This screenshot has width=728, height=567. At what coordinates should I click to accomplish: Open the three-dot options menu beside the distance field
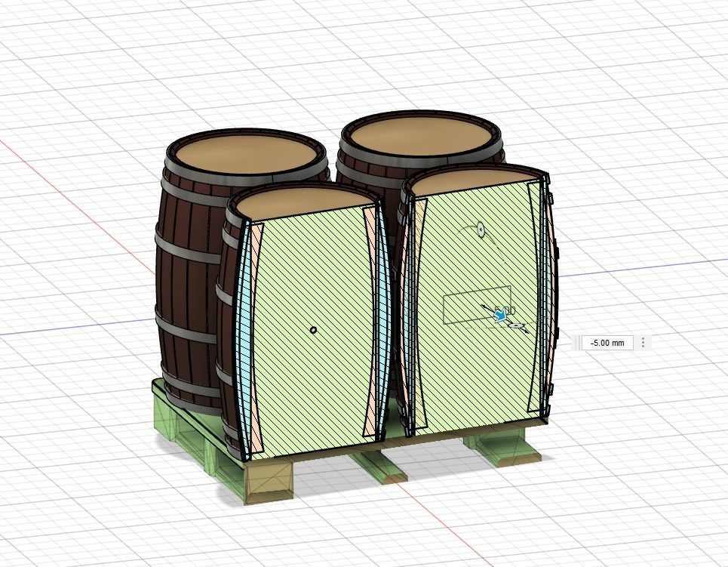tap(643, 343)
